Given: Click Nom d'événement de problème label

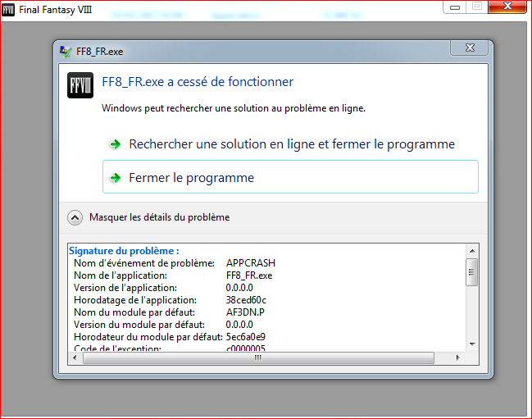Looking at the screenshot, I should coord(144,263).
